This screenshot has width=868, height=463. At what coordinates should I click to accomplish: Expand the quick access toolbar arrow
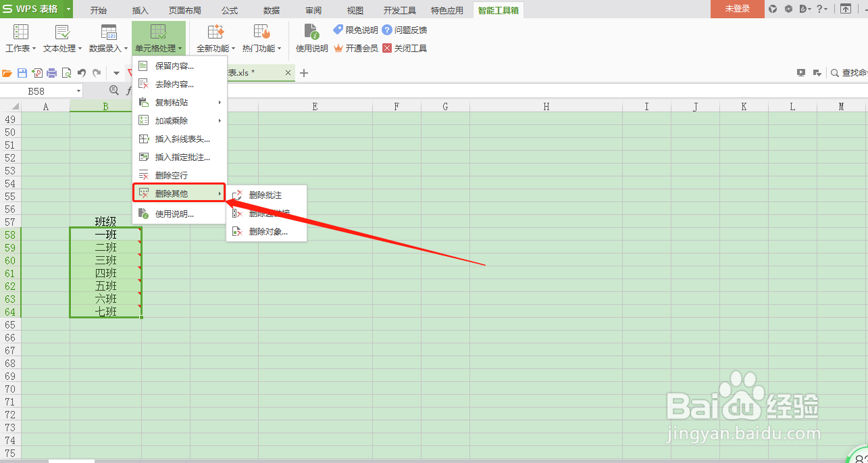116,73
